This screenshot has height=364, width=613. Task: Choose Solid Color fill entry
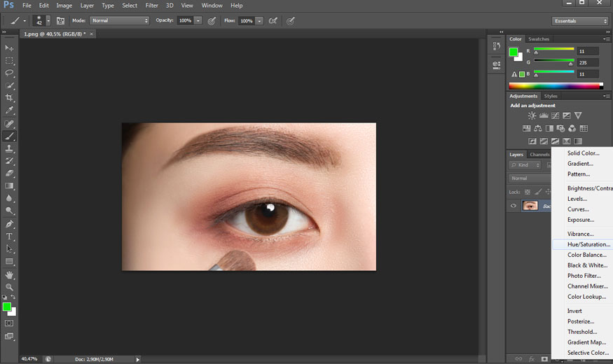coord(582,153)
